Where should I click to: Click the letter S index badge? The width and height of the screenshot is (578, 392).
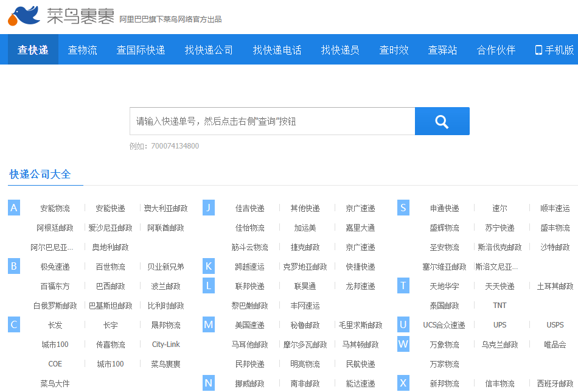coord(403,208)
